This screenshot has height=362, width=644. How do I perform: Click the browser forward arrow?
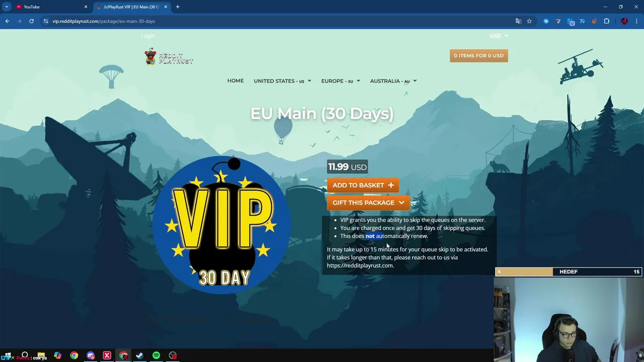(x=19, y=21)
